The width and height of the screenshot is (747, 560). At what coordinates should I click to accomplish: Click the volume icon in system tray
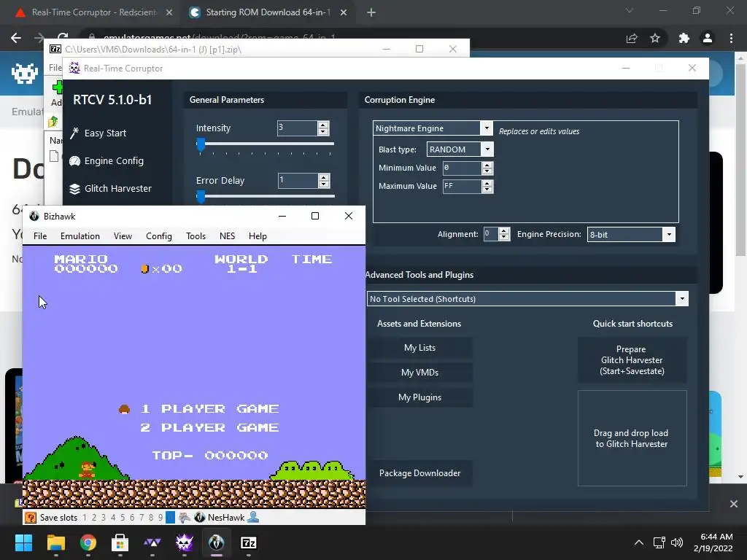click(x=676, y=542)
